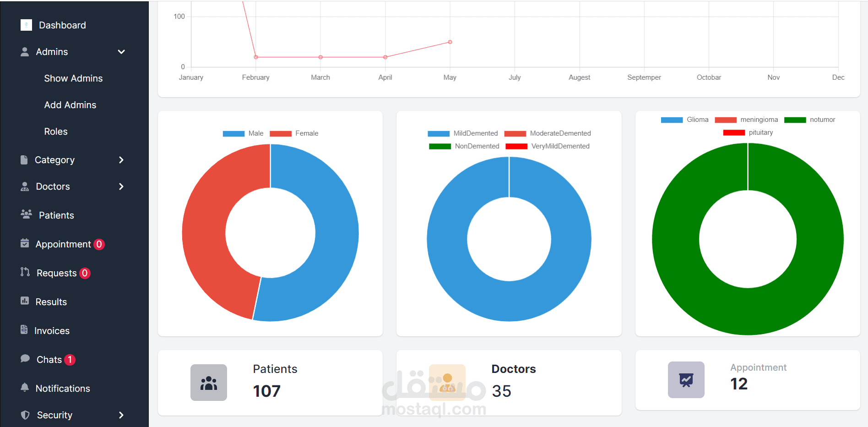Click the Admins user icon
The width and height of the screenshot is (868, 427).
pos(25,52)
